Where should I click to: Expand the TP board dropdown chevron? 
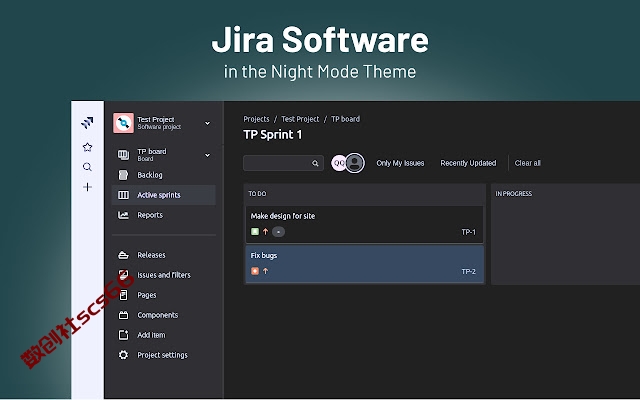click(x=207, y=155)
